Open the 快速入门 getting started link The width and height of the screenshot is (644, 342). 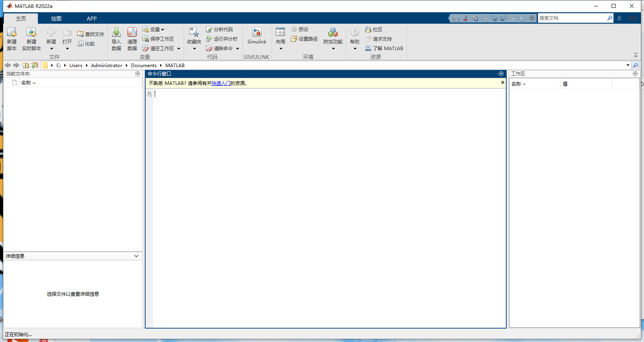(x=221, y=83)
